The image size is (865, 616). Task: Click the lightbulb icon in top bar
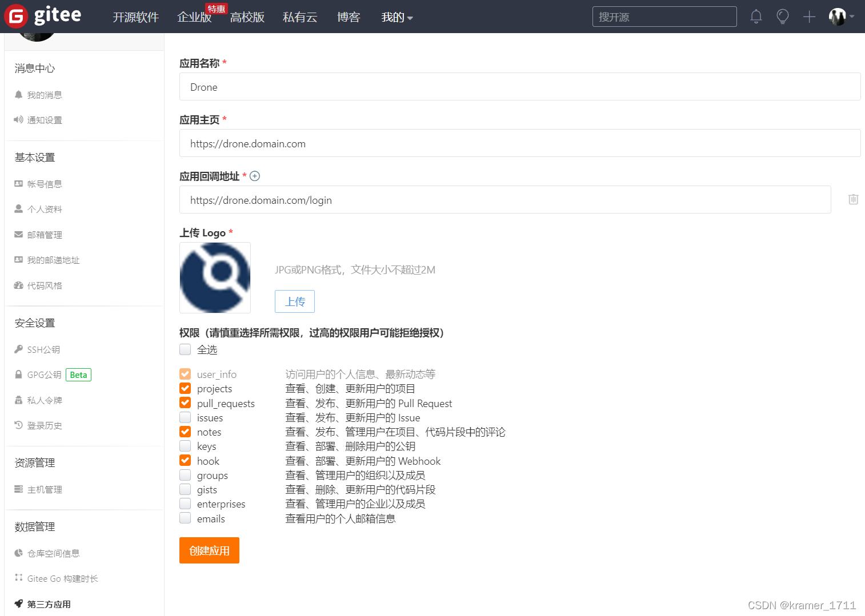click(782, 17)
